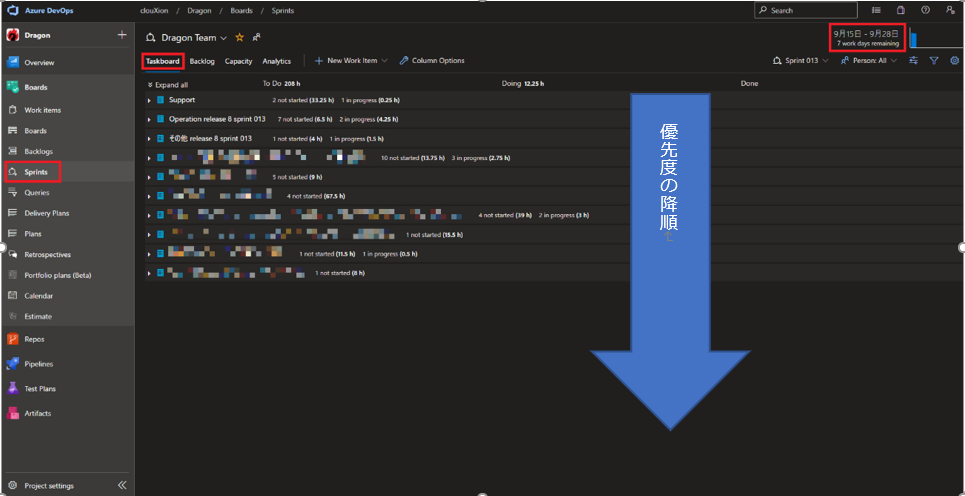
Task: Expand その他 release 8 sprint 013 row
Action: 149,139
